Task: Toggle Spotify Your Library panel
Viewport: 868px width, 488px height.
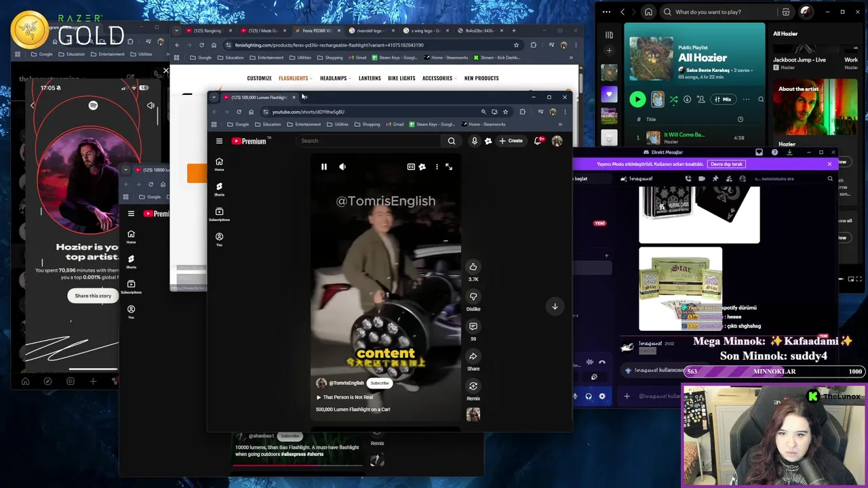Action: tap(609, 35)
